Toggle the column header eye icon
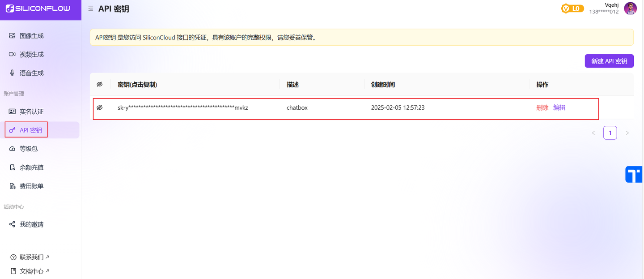Viewport: 644px width, 279px height. click(x=99, y=84)
